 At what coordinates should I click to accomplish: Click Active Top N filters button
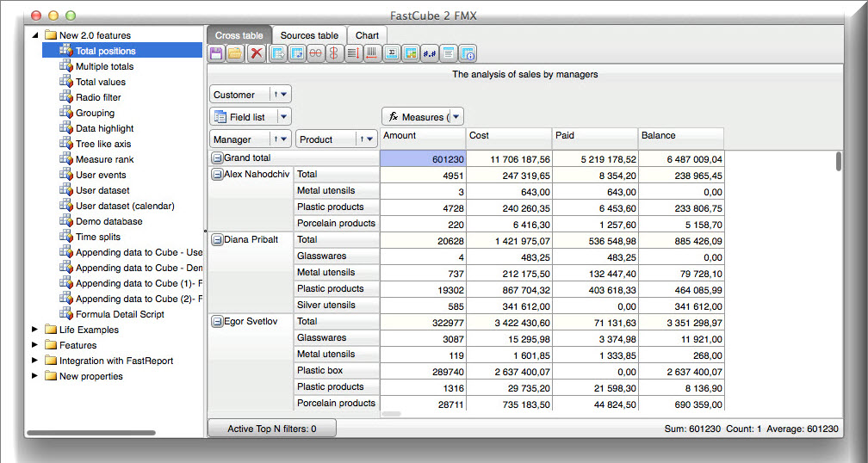(272, 429)
